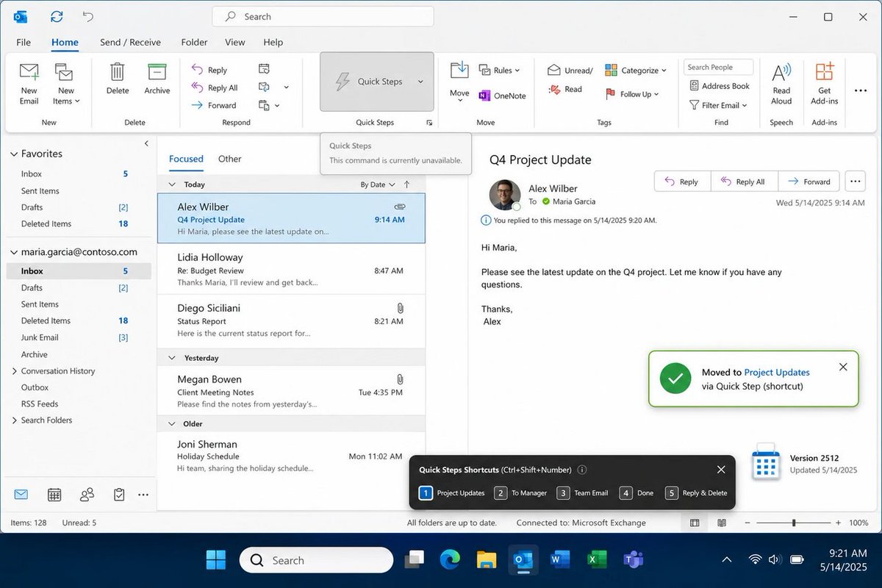Switch to Calendar in navigation bar
882x588 pixels.
click(x=54, y=495)
